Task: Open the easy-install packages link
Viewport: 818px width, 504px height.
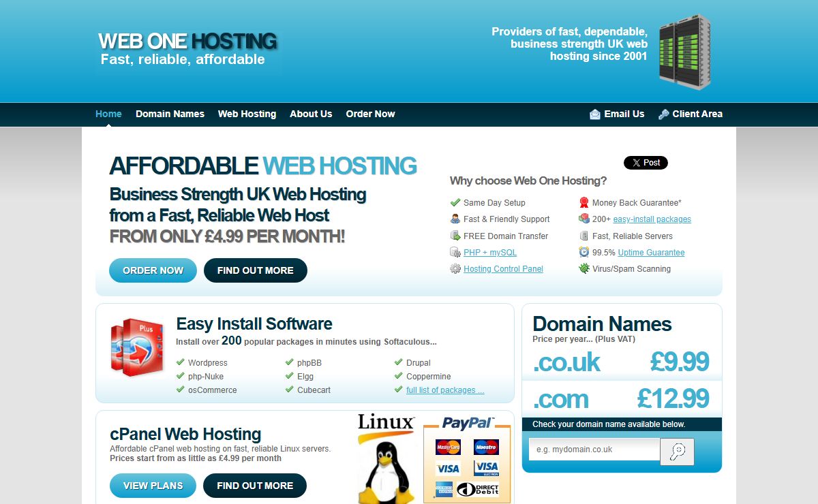Action: [x=652, y=219]
